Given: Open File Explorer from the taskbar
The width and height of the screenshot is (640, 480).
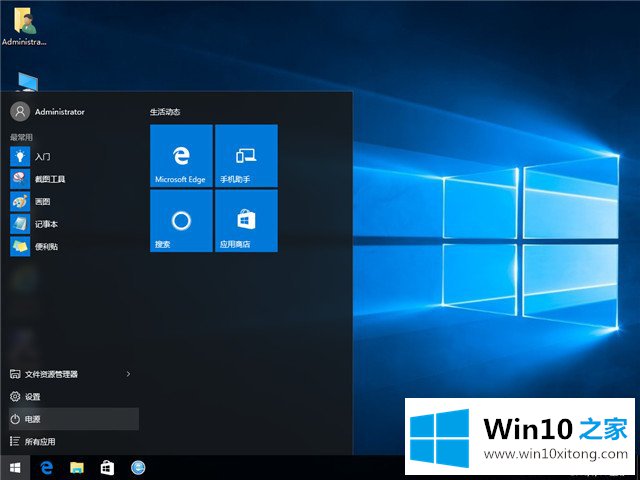Looking at the screenshot, I should tap(77, 468).
